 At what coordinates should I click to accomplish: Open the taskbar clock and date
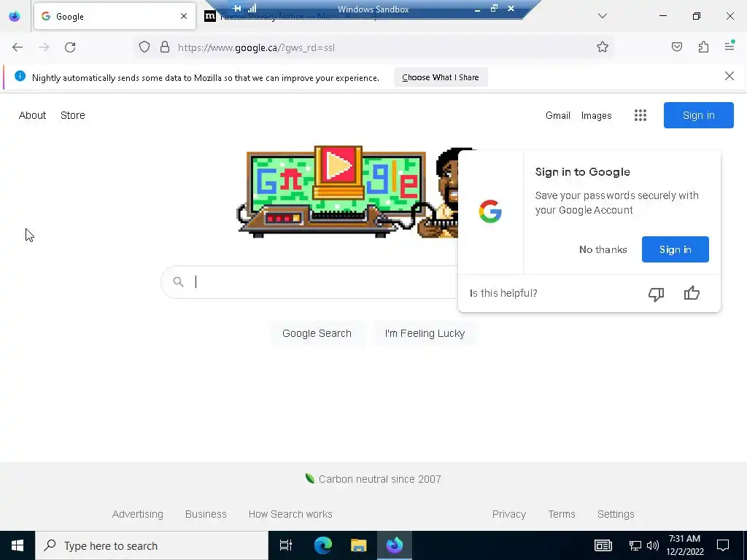point(684,545)
